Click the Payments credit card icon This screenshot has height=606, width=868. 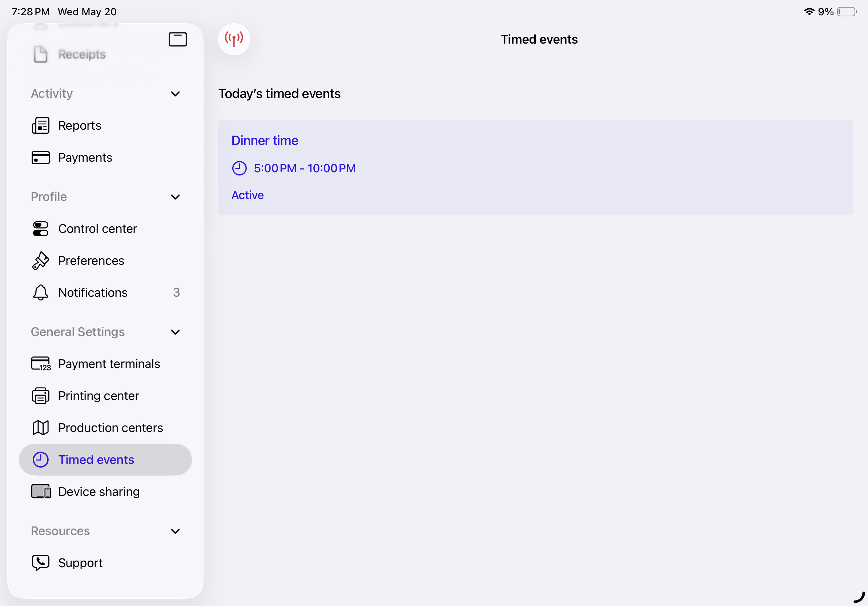(40, 158)
